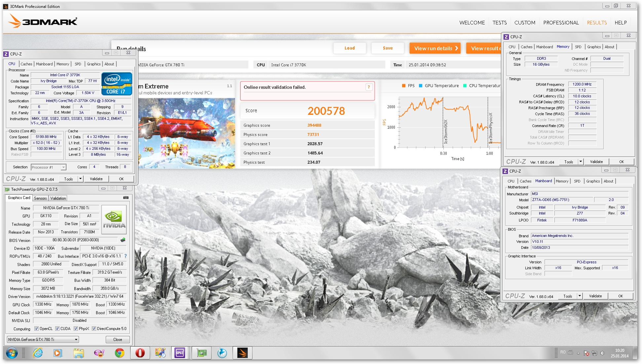Switch to Sensors tab in GPU-Z
Screen dimensions: 642x364
click(x=40, y=198)
